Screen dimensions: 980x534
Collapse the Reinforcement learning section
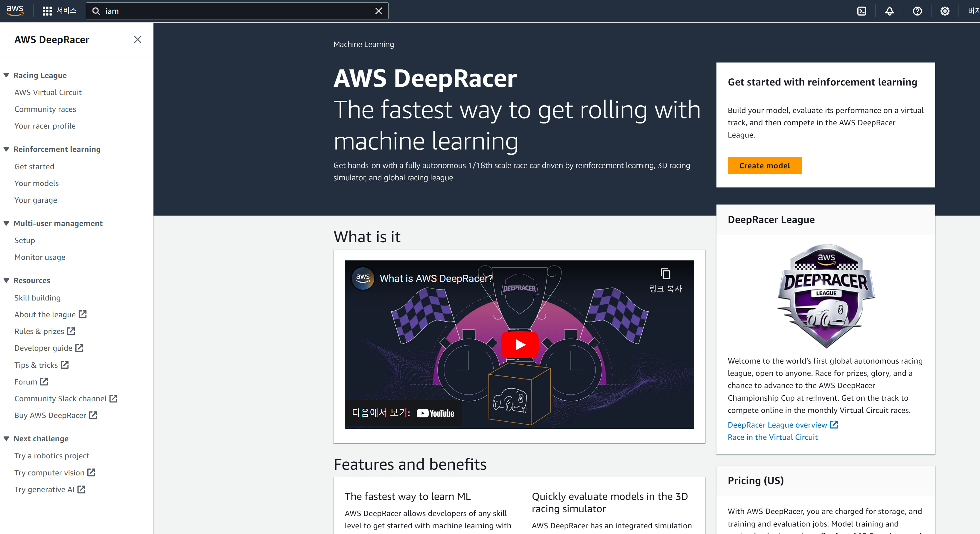pos(7,149)
